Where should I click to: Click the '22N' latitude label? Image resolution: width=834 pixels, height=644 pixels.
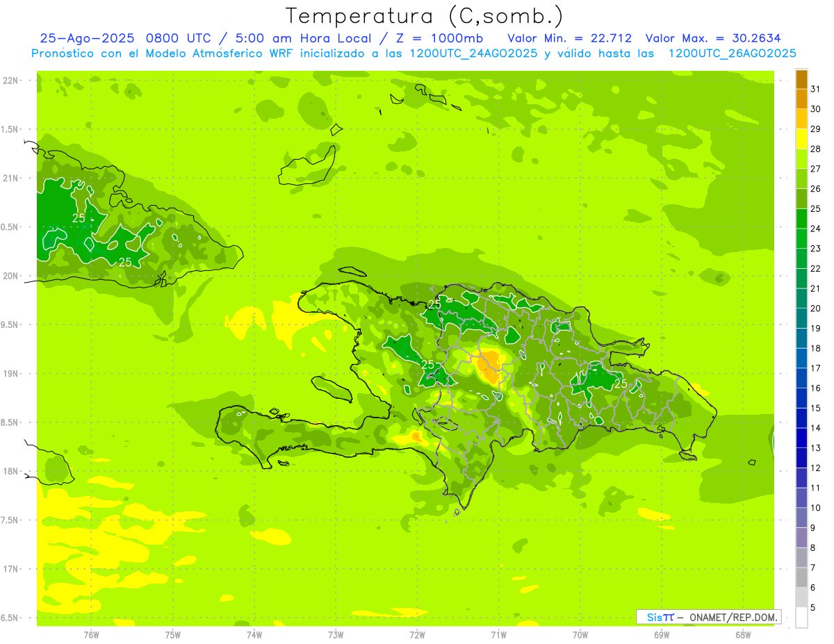(10, 81)
